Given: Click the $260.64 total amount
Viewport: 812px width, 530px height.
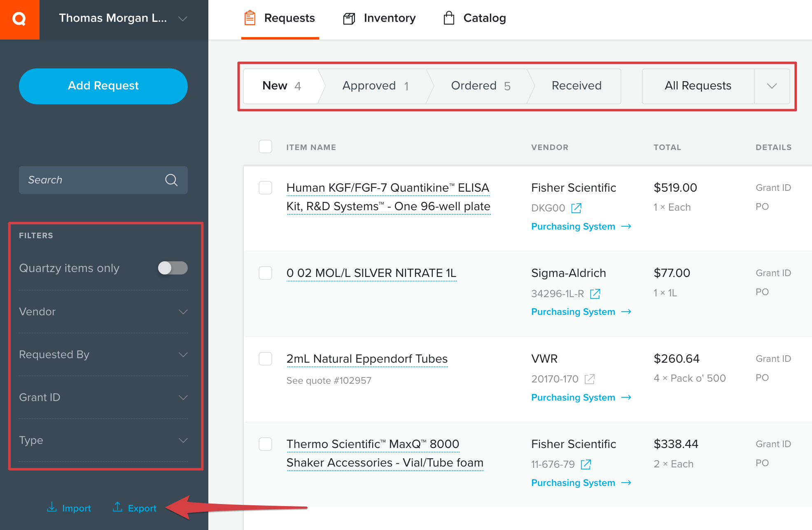Looking at the screenshot, I should pyautogui.click(x=677, y=359).
